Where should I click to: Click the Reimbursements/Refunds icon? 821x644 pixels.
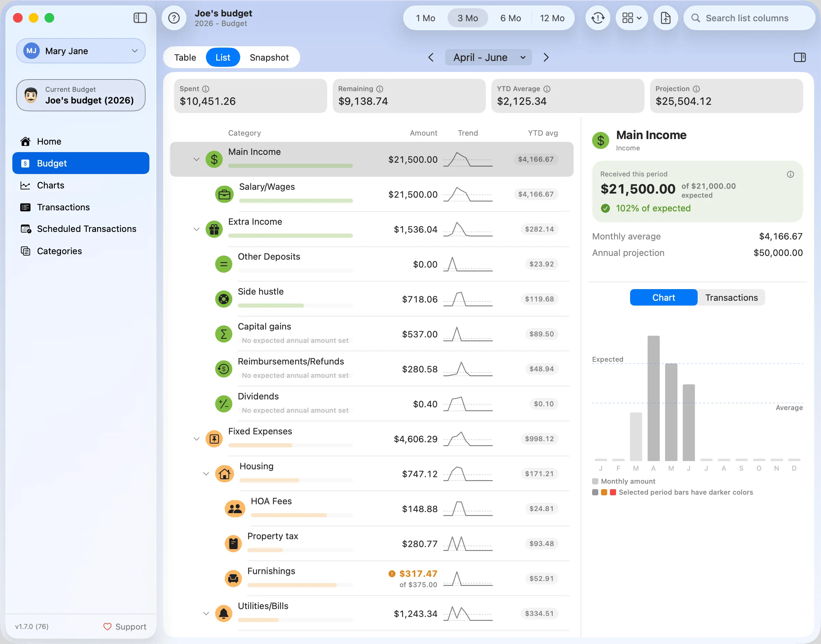pyautogui.click(x=224, y=369)
